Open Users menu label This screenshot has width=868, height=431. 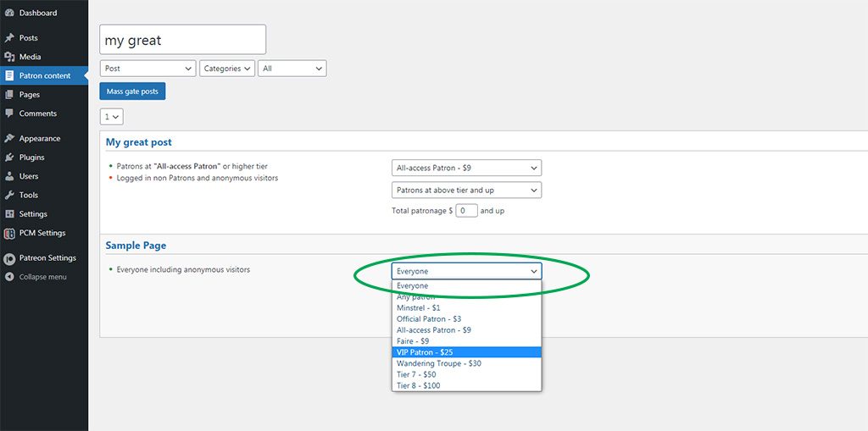29,176
